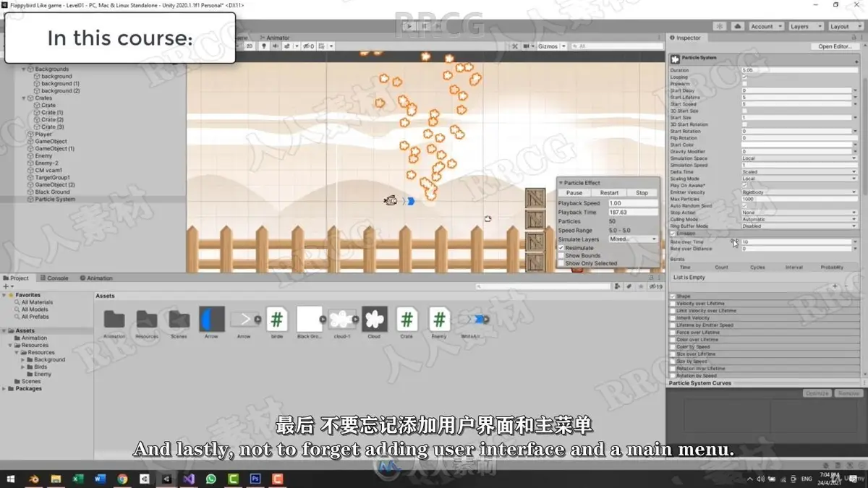Image resolution: width=868 pixels, height=488 pixels.
Task: Select the Project tab
Action: pos(17,278)
